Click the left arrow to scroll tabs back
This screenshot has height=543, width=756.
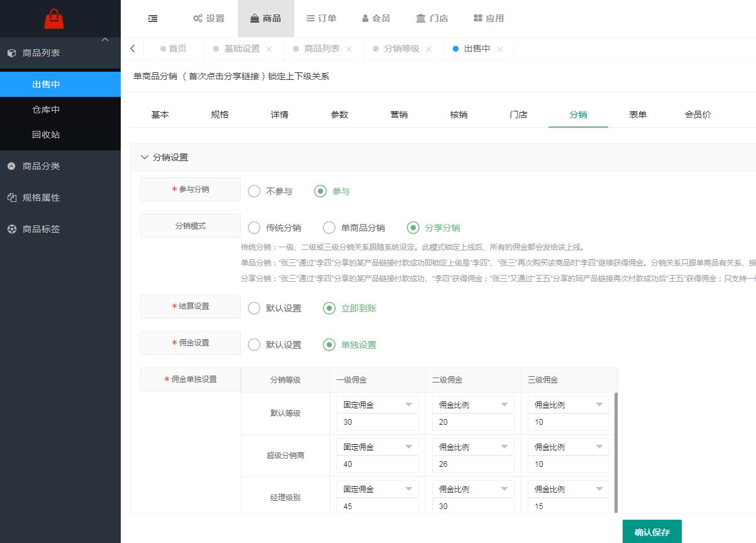pyautogui.click(x=132, y=48)
